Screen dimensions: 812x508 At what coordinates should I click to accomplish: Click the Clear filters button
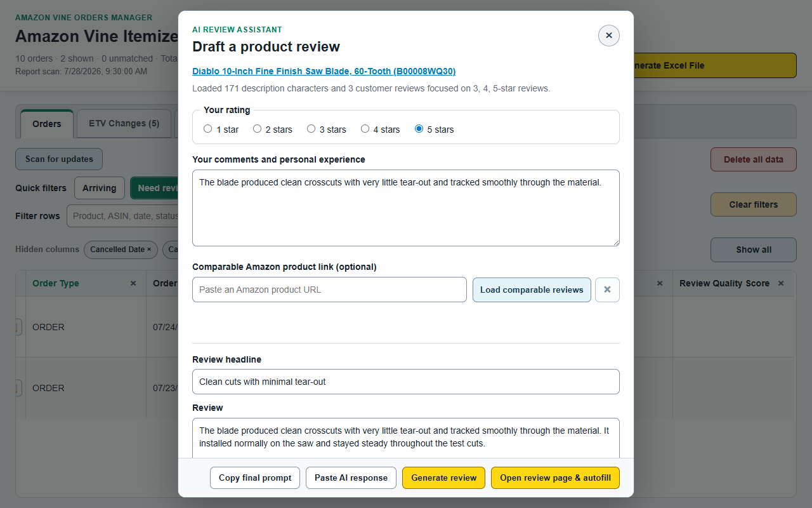[x=753, y=204]
